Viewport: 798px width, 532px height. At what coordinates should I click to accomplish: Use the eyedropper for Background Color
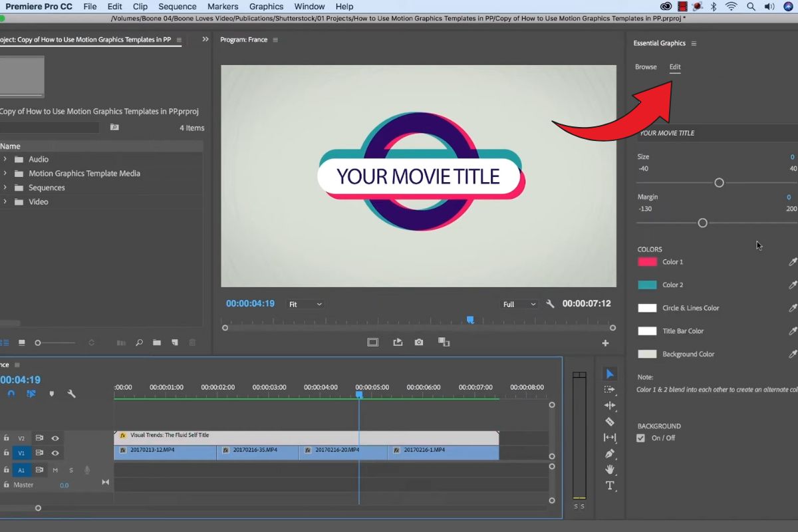(793, 354)
